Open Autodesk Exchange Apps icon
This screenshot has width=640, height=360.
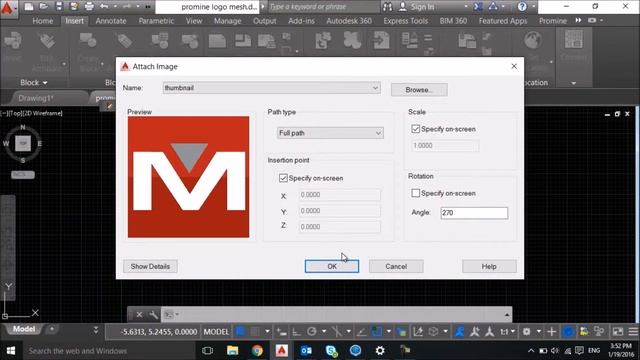[x=478, y=7]
